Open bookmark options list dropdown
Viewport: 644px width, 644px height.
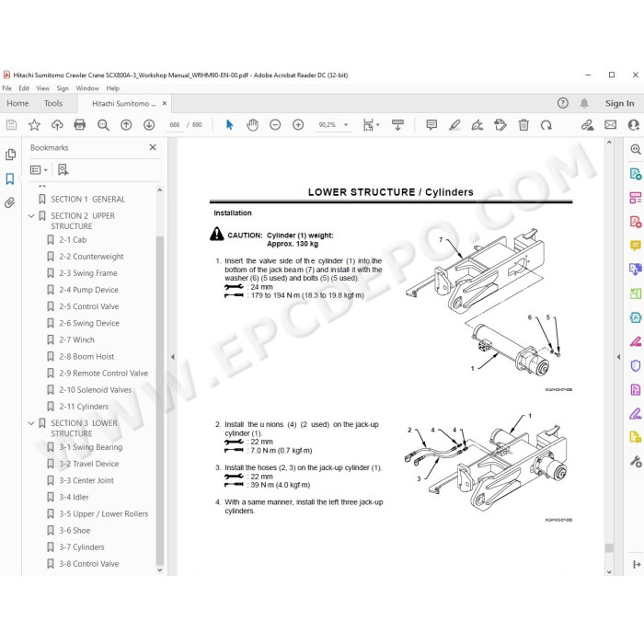coord(39,169)
